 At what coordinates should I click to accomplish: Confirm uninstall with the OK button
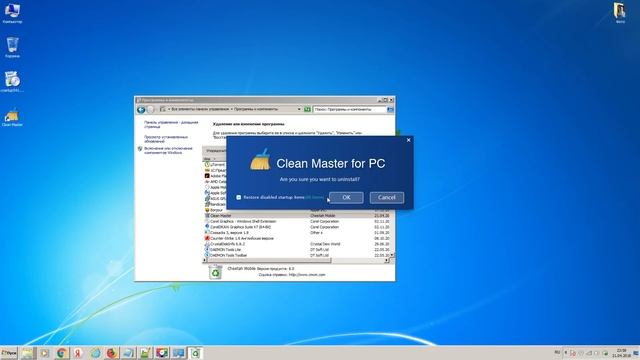click(346, 198)
